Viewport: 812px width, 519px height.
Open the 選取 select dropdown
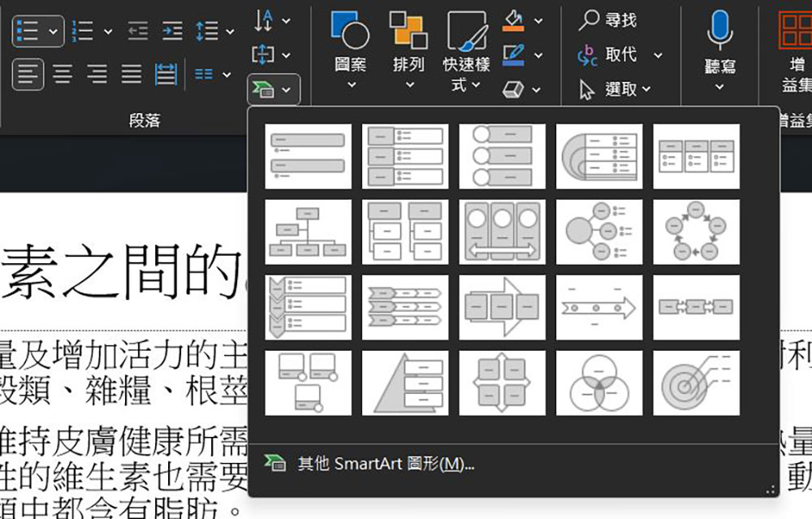619,89
